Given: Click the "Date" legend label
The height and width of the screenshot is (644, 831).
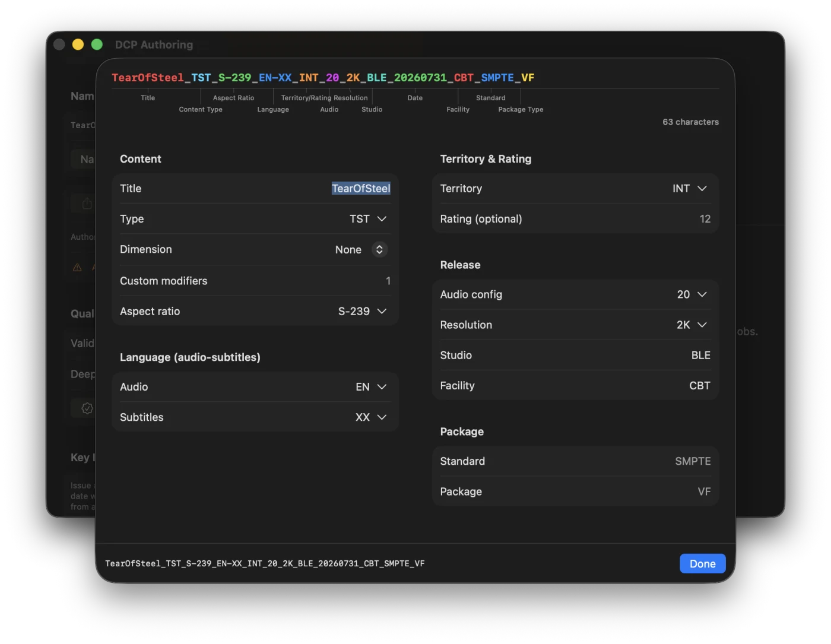Looking at the screenshot, I should 415,98.
